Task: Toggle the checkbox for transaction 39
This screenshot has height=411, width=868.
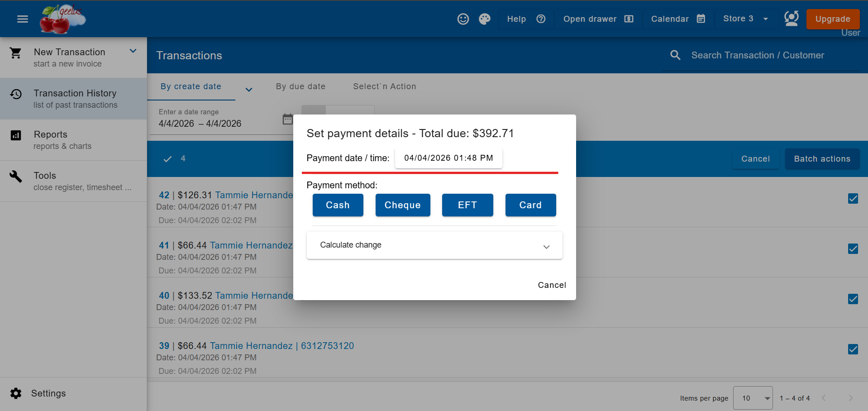Action: (853, 349)
